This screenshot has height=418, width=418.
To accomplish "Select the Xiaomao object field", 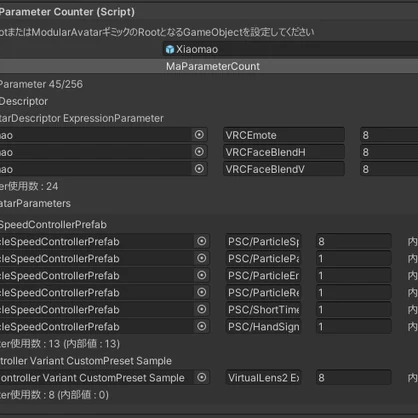I will click(290, 49).
